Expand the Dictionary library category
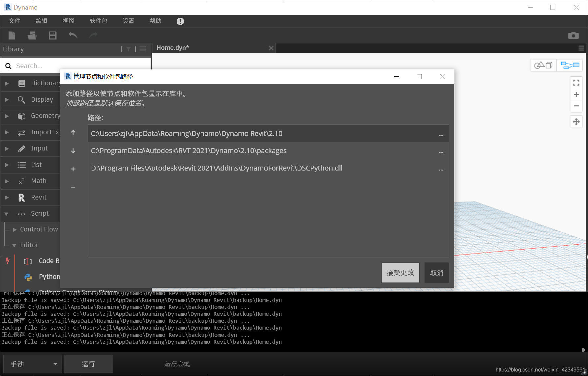The image size is (588, 376). tap(7, 83)
